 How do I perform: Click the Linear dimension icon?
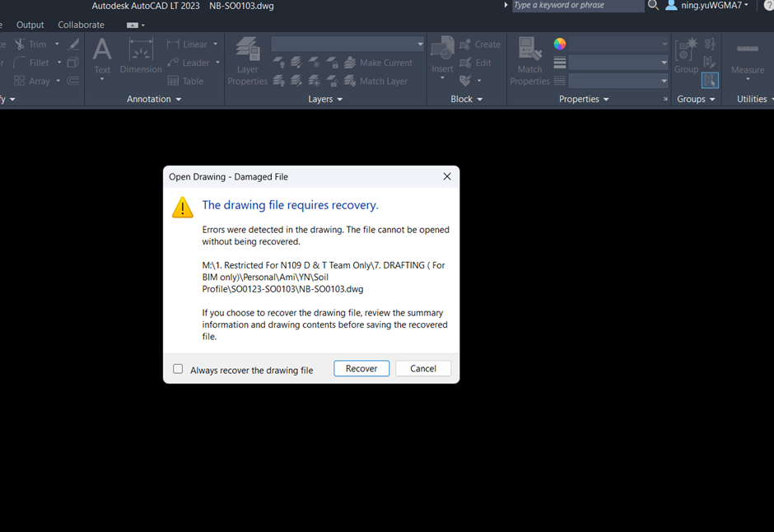173,44
